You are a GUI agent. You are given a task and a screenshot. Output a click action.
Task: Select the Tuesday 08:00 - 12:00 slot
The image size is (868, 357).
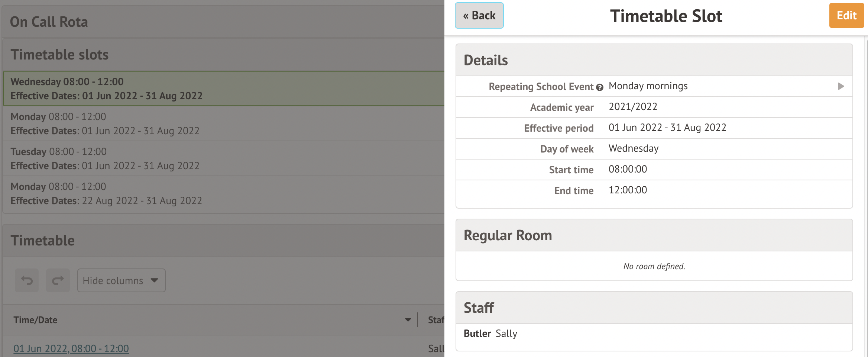point(223,158)
